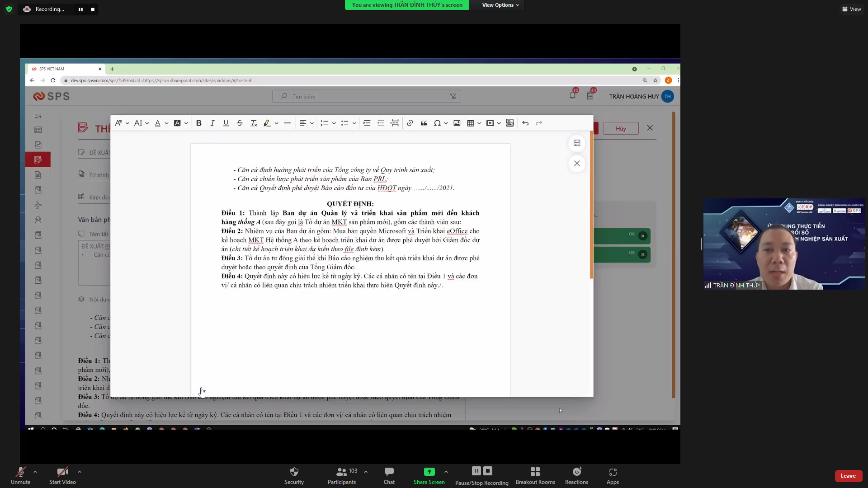Open Breakout Rooms
The width and height of the screenshot is (868, 488).
tap(535, 476)
